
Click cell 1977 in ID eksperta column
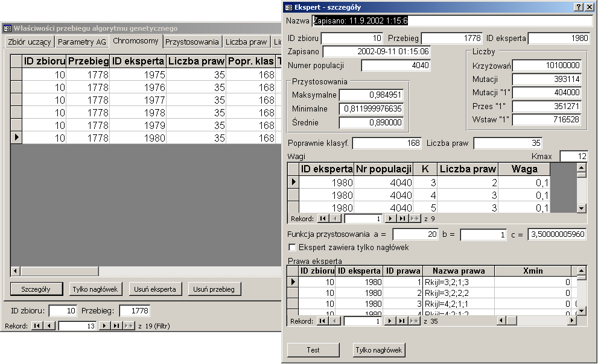click(x=138, y=100)
